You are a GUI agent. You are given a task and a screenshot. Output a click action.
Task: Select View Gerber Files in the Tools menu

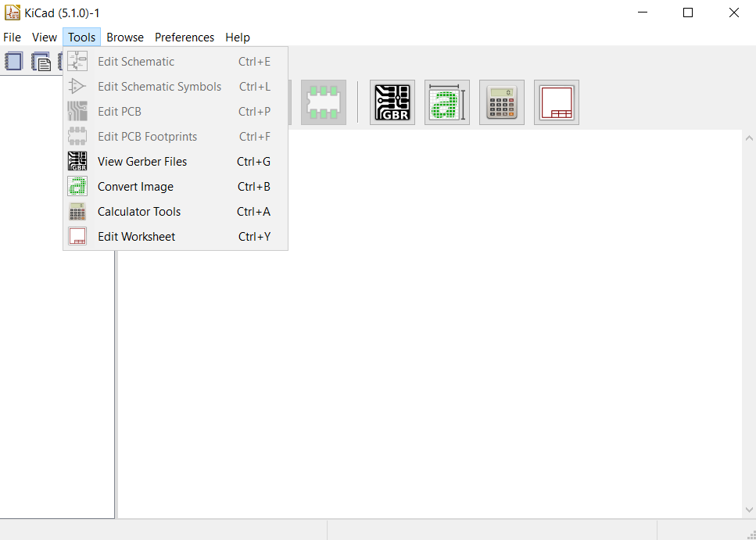coord(142,161)
